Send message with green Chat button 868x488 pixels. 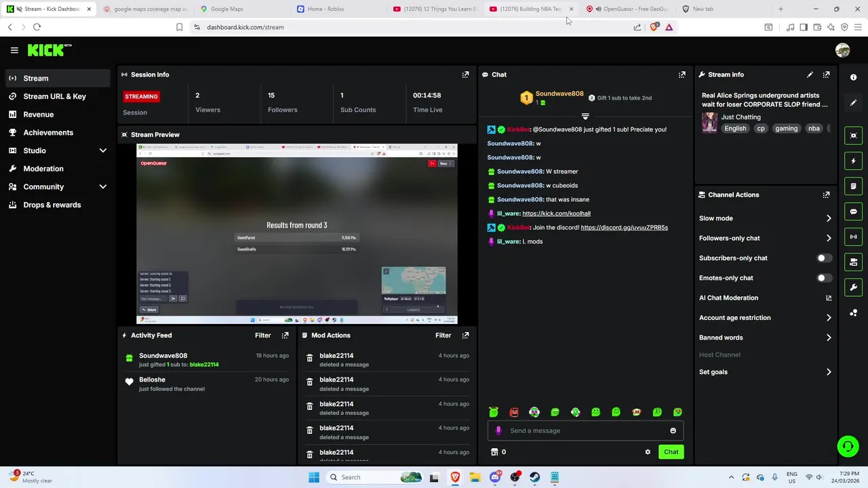pos(671,452)
